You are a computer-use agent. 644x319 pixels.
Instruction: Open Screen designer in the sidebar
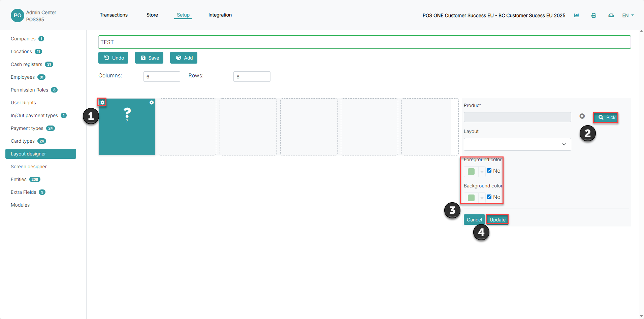(x=29, y=167)
